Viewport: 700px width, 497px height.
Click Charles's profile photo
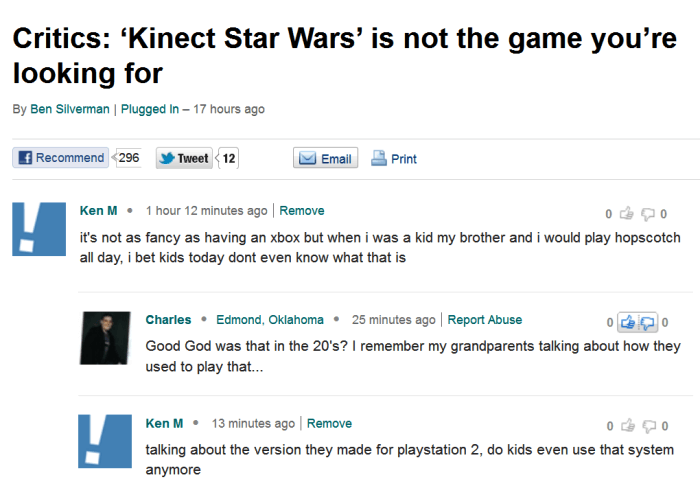pyautogui.click(x=105, y=337)
